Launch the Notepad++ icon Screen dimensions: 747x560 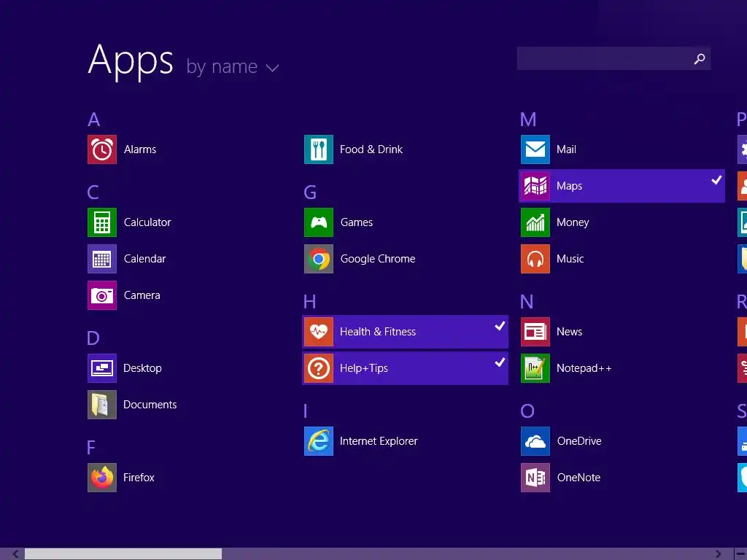(535, 368)
